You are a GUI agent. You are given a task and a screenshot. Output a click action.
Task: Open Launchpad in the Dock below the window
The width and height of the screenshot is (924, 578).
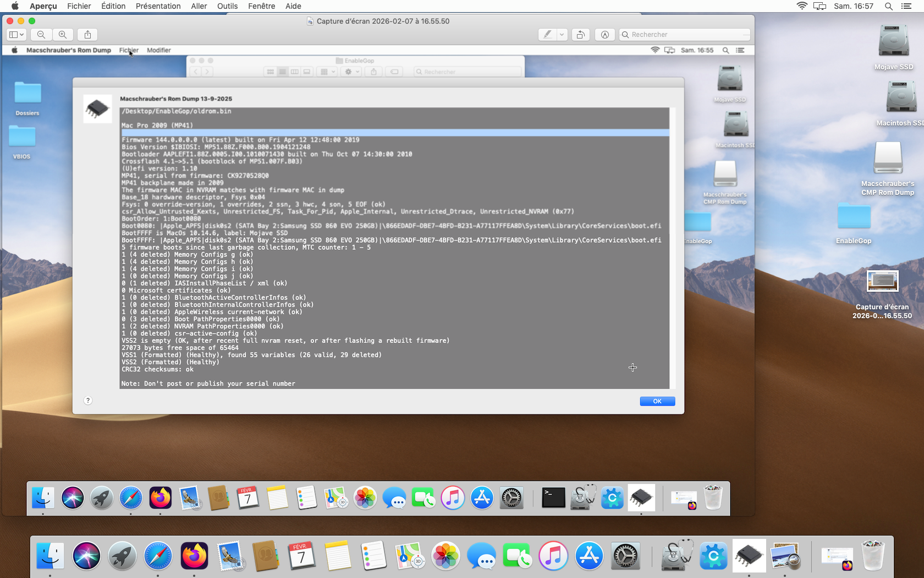[122, 555]
